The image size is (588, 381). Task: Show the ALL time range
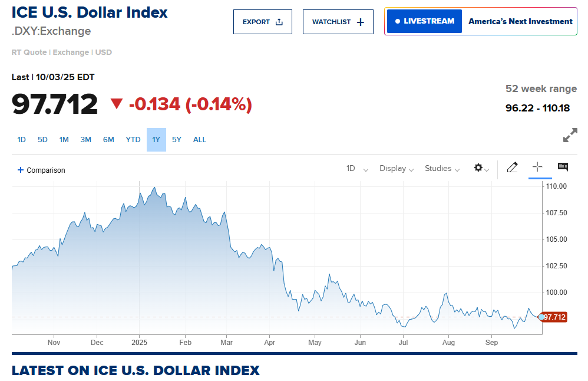point(200,140)
